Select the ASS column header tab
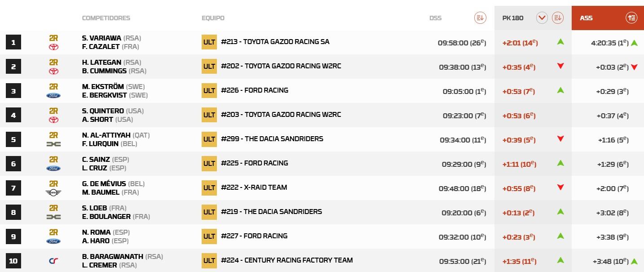Screen dimensions: 644x272 click(x=587, y=18)
